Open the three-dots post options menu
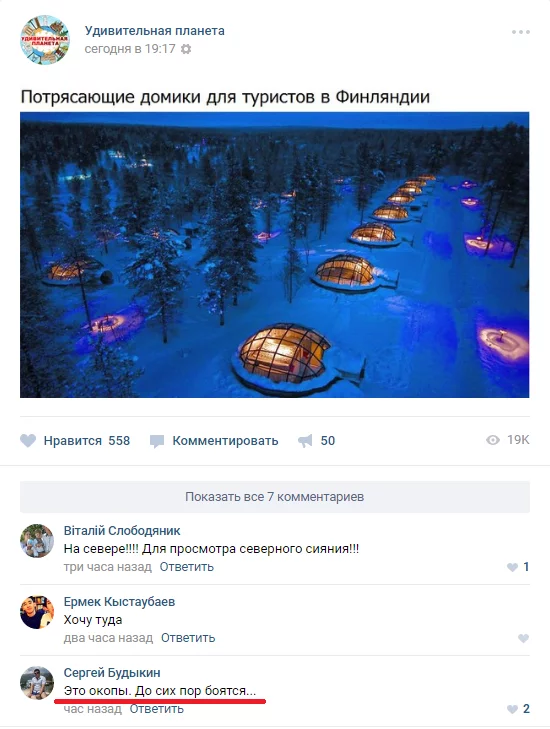 tap(520, 32)
